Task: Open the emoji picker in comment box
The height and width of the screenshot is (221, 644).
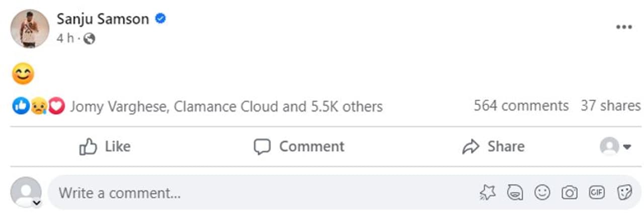Action: pos(542,192)
